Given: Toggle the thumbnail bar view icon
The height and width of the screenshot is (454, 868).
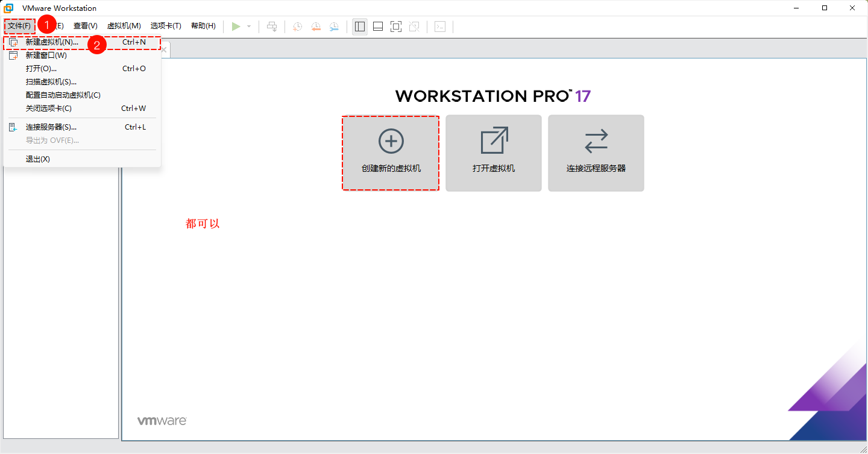Looking at the screenshot, I should [x=378, y=27].
